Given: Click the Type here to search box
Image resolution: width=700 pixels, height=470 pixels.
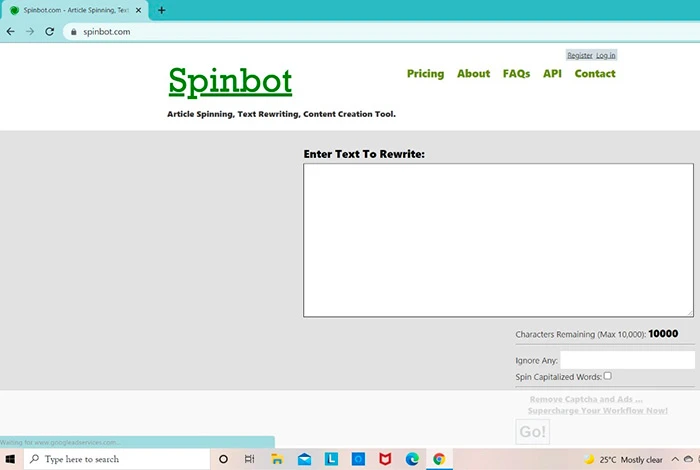Looking at the screenshot, I should tap(117, 459).
